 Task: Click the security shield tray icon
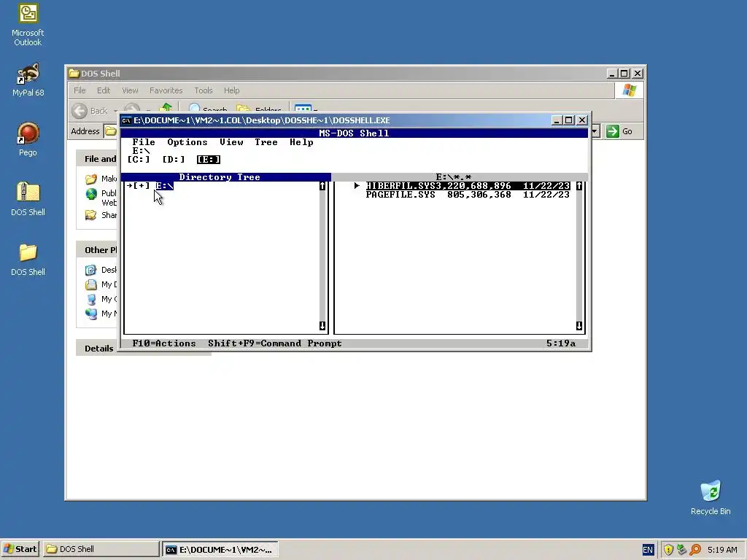[x=668, y=550]
